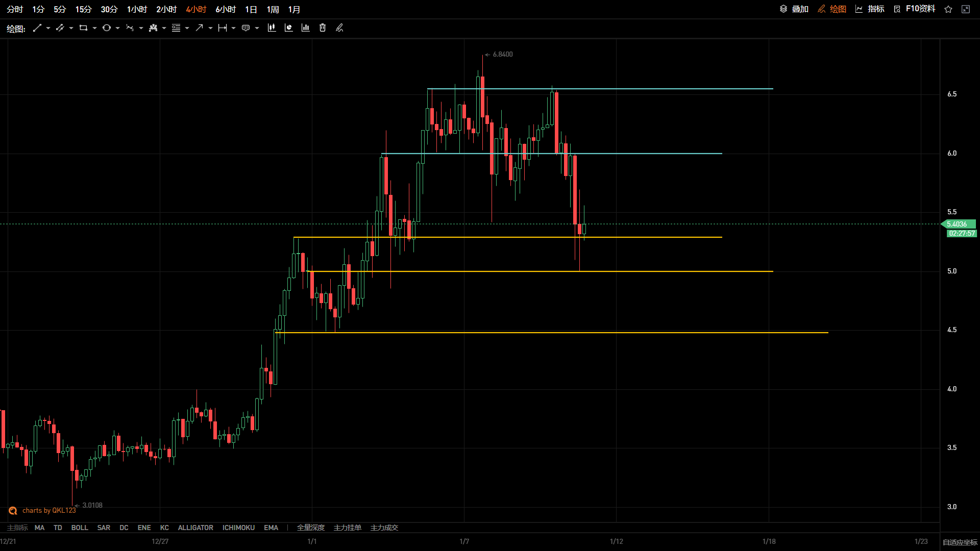Exit fullscreen using the shrink icon

click(x=966, y=9)
